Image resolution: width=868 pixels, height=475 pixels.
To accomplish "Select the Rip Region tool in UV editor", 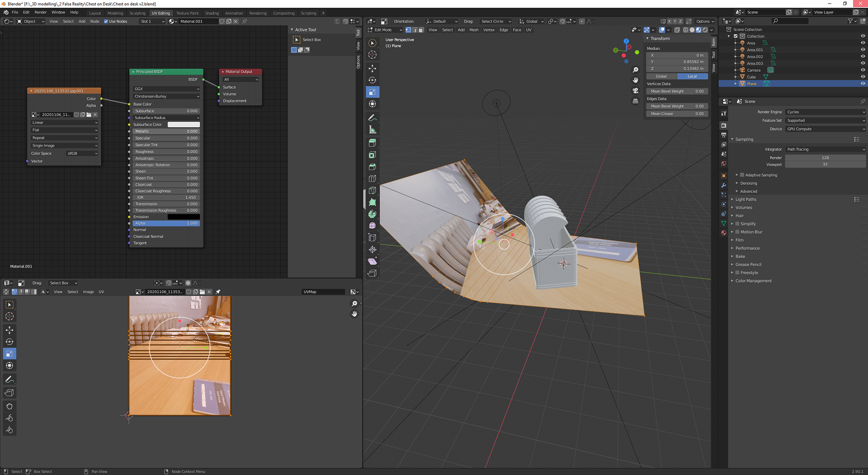I will (x=9, y=393).
